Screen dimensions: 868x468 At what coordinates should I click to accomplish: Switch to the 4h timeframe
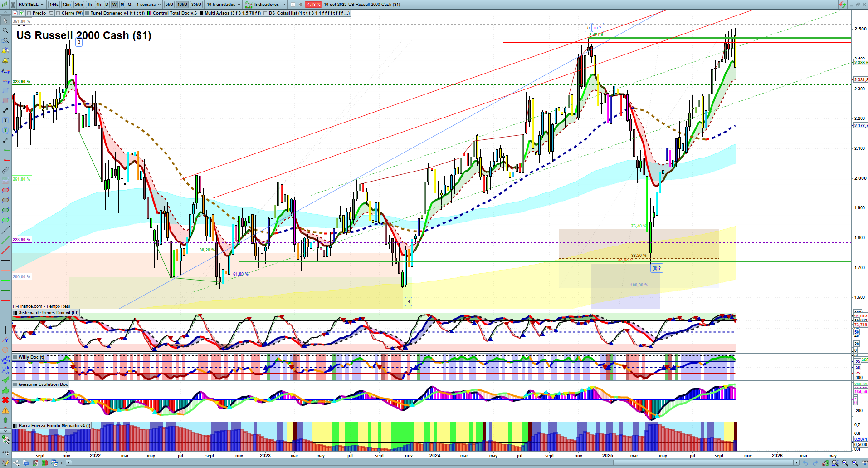pyautogui.click(x=98, y=5)
